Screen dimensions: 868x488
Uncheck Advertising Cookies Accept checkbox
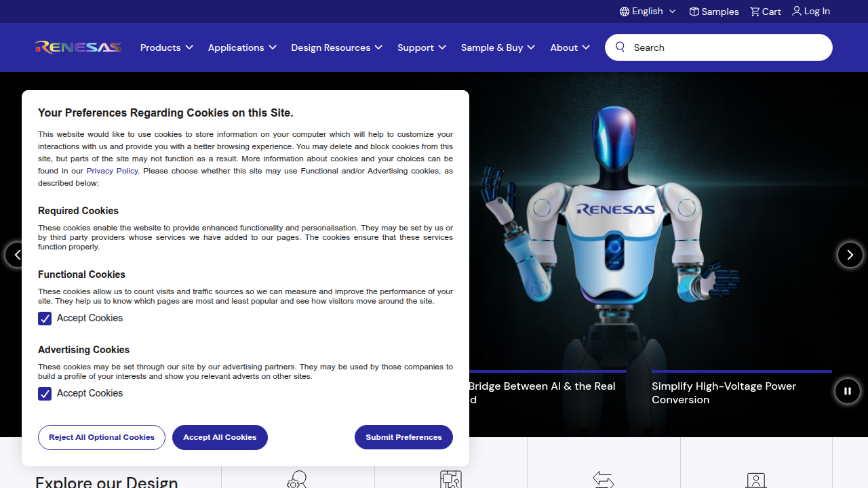[x=45, y=394]
